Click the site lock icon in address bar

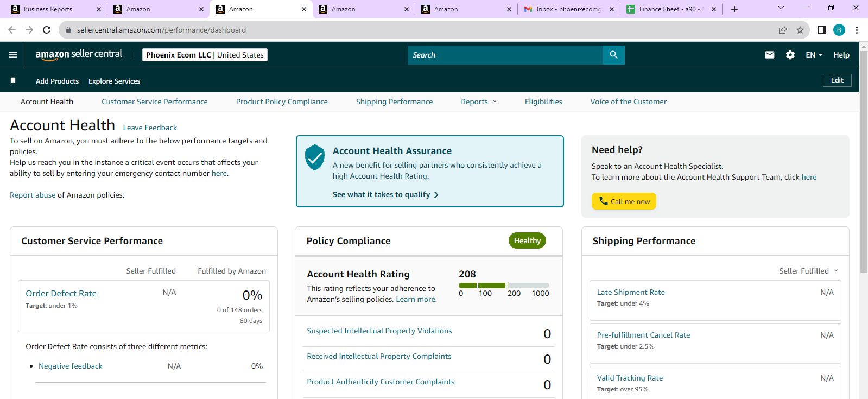pyautogui.click(x=68, y=30)
